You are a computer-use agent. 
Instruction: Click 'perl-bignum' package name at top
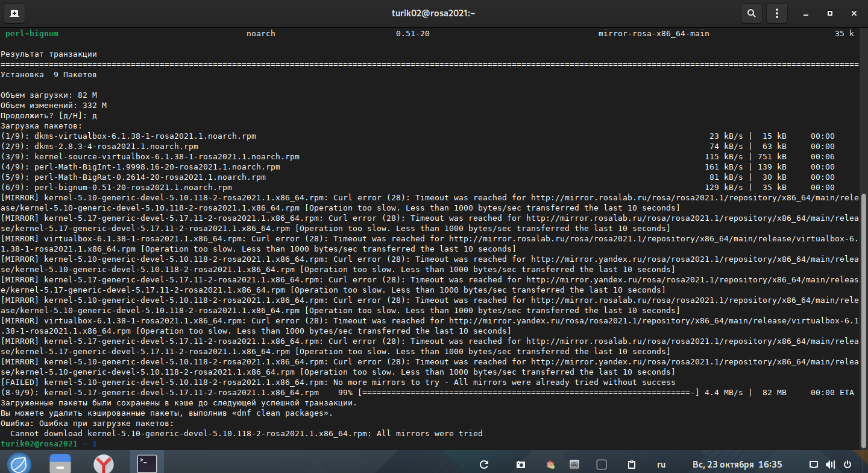(x=32, y=34)
